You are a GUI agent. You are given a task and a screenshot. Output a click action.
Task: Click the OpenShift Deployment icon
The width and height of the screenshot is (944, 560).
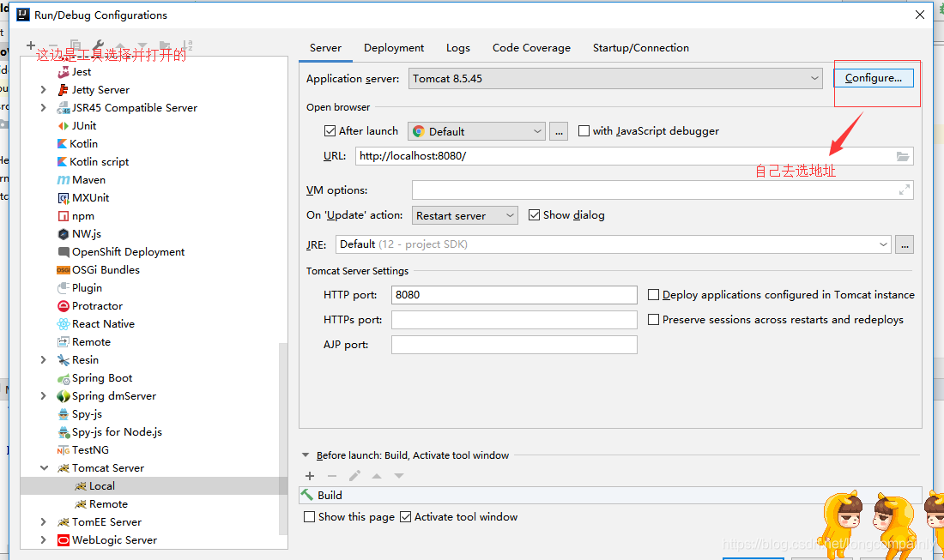(64, 252)
